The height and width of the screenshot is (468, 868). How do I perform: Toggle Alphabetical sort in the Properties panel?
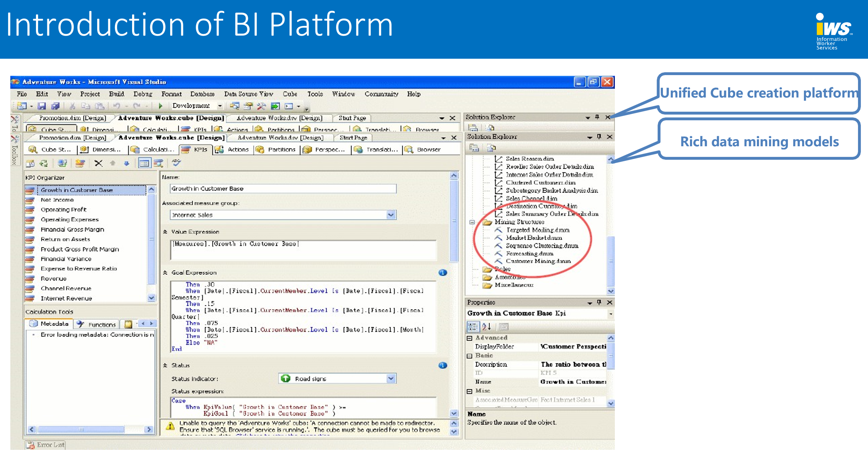point(487,327)
